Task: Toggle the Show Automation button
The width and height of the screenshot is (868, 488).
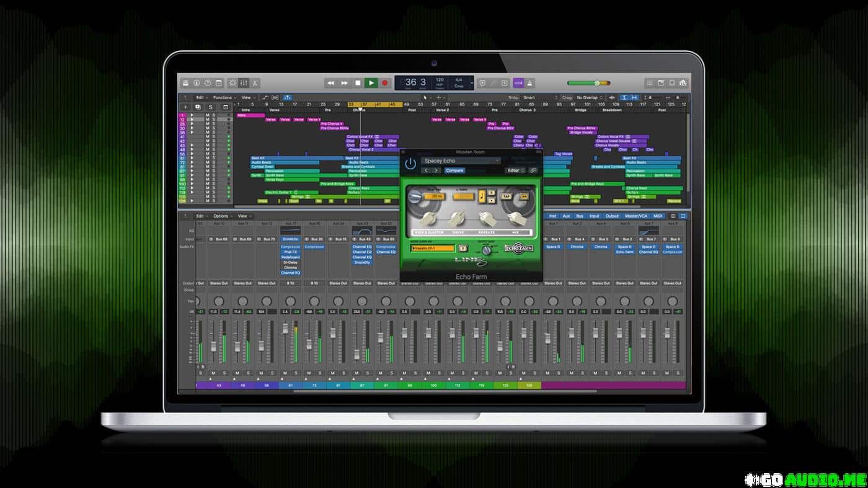Action: [x=265, y=97]
